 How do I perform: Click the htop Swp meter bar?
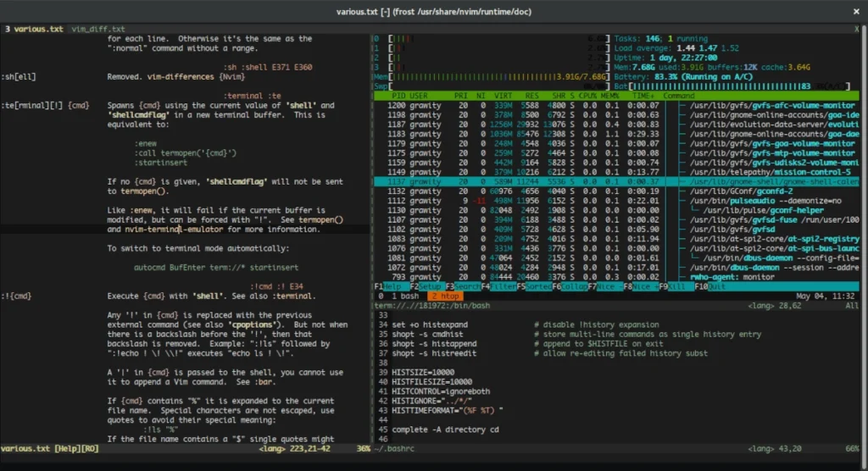(x=492, y=86)
